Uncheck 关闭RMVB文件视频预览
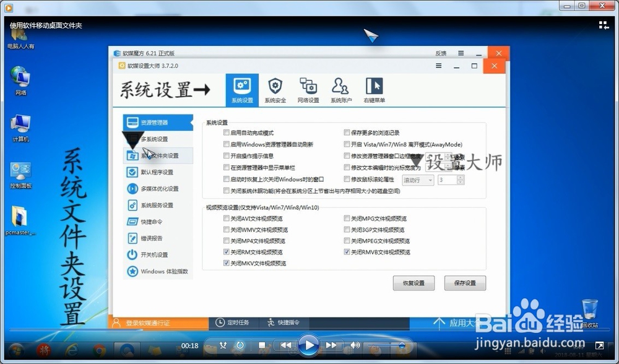 click(347, 251)
